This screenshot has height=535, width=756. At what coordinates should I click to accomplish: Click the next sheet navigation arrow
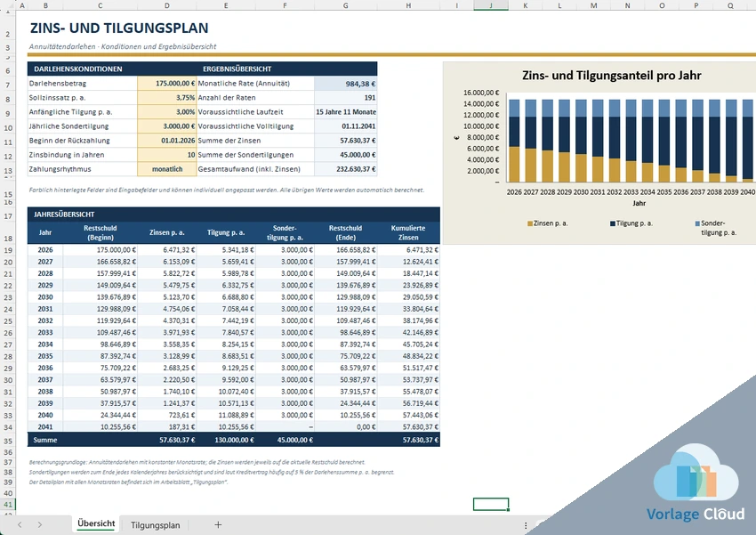tap(40, 525)
